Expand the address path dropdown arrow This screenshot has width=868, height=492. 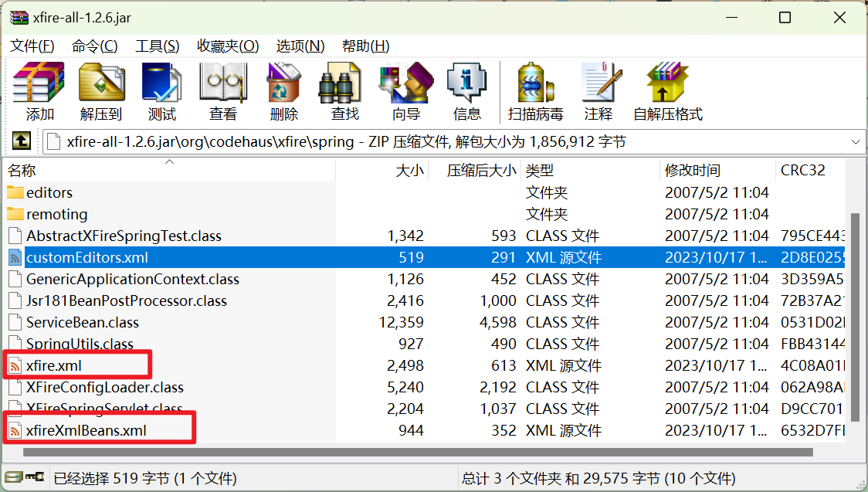coord(856,142)
